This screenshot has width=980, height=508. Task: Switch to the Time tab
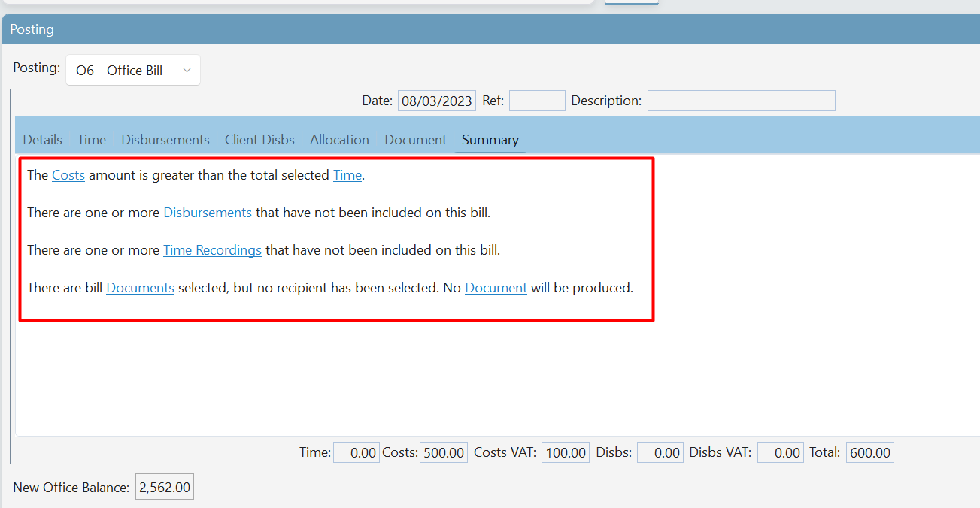92,140
